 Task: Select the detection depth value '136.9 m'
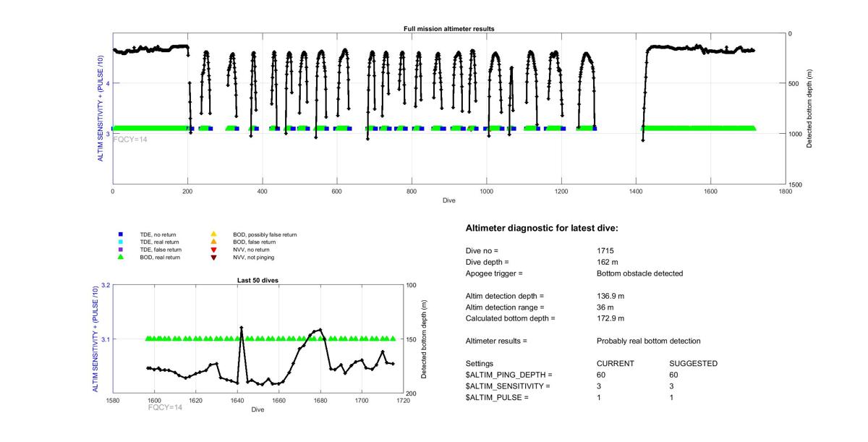(610, 296)
